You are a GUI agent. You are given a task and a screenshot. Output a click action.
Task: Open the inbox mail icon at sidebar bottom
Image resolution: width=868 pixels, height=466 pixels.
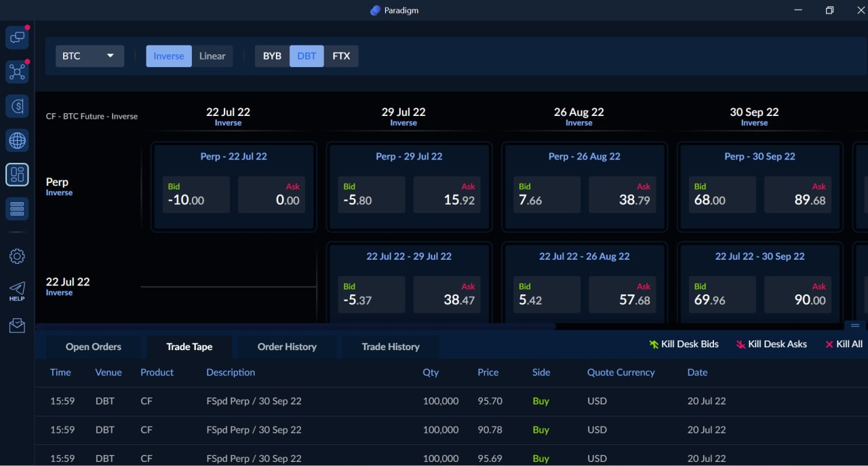[x=17, y=325]
